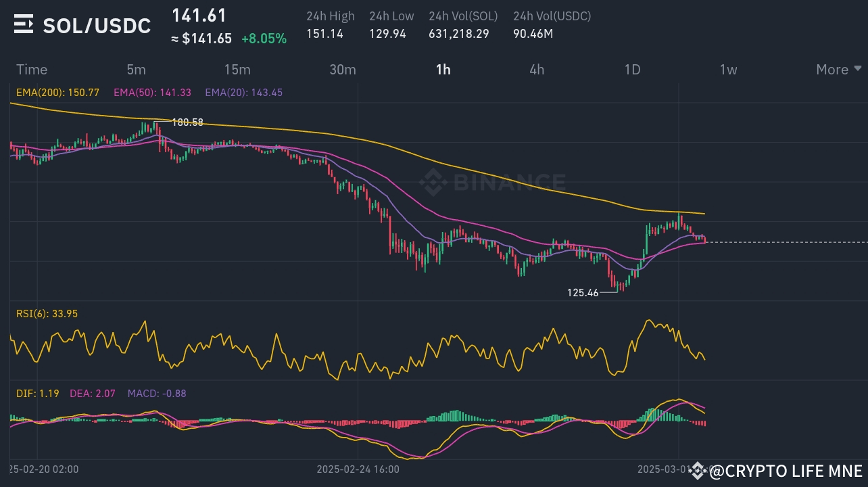This screenshot has width=868, height=487.
Task: Click the Binance logo watermark on the chart
Action: pos(492,181)
